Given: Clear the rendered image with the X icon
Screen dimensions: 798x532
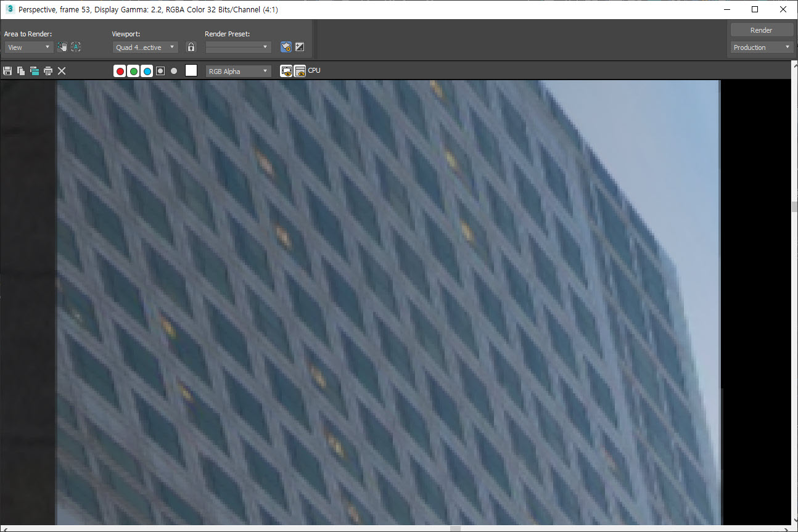Looking at the screenshot, I should (62, 71).
